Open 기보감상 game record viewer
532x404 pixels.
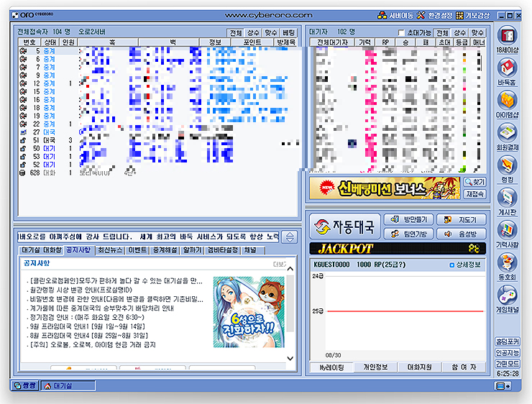(472, 15)
